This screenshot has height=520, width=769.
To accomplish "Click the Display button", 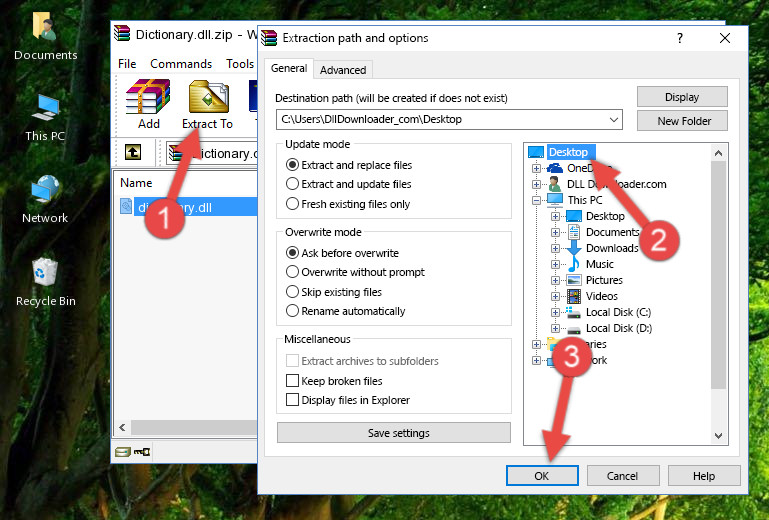I will (682, 97).
